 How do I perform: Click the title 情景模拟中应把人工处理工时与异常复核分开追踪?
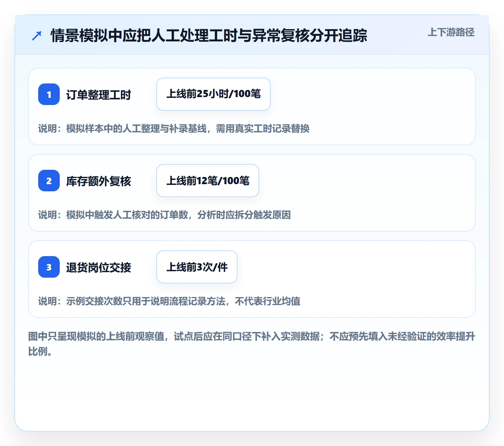tap(209, 36)
